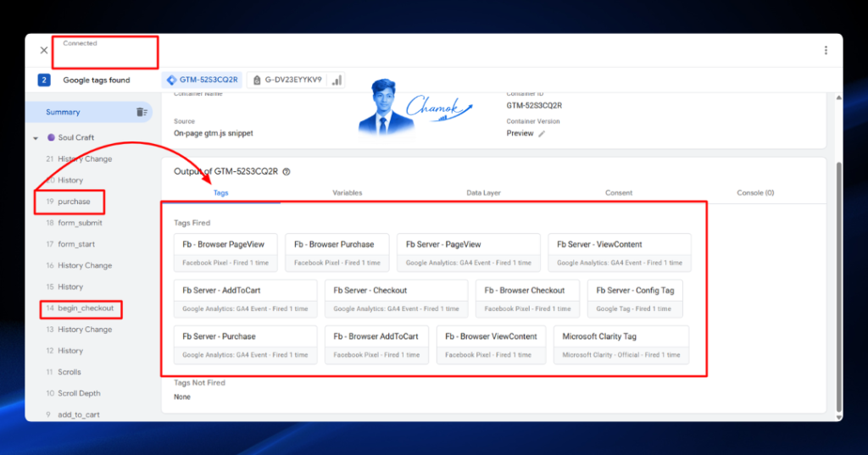Screen dimensions: 868x455
Task: Select the G-DV23EYYKV9 tag chip
Action: click(287, 80)
